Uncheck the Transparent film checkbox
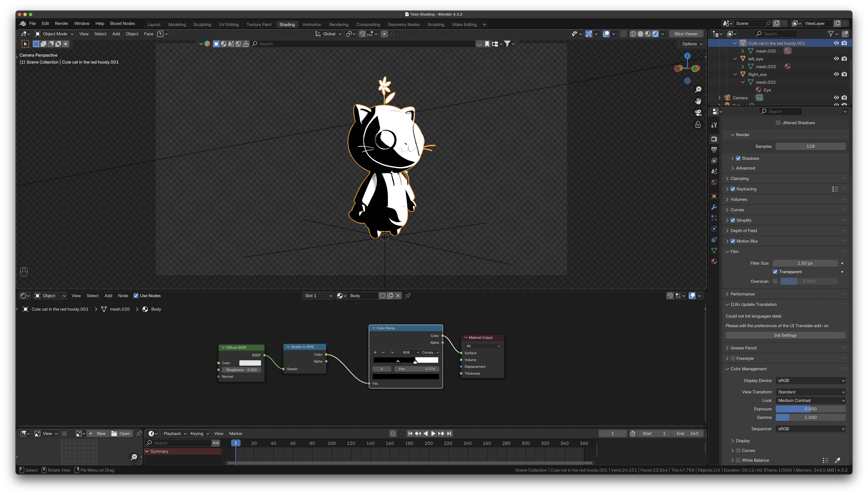The image size is (868, 495). pyautogui.click(x=775, y=272)
